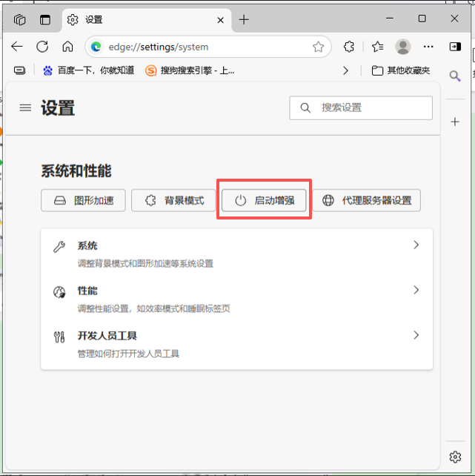
Task: Open the user profile avatar
Action: click(403, 47)
